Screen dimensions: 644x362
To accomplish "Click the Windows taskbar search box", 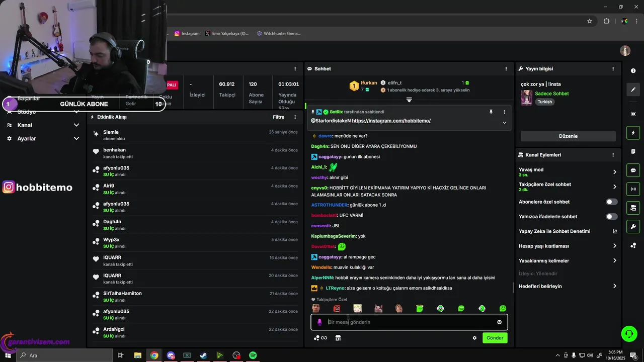I will (x=64, y=355).
